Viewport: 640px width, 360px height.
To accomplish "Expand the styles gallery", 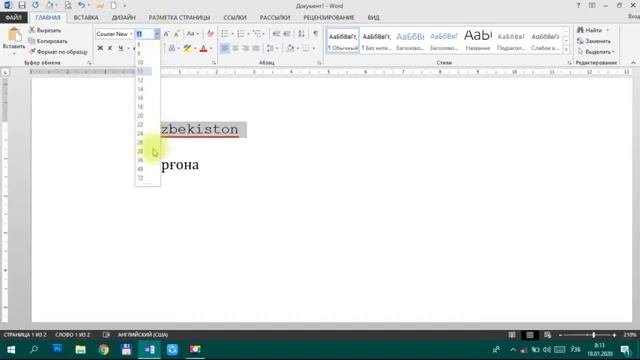I will point(566,49).
